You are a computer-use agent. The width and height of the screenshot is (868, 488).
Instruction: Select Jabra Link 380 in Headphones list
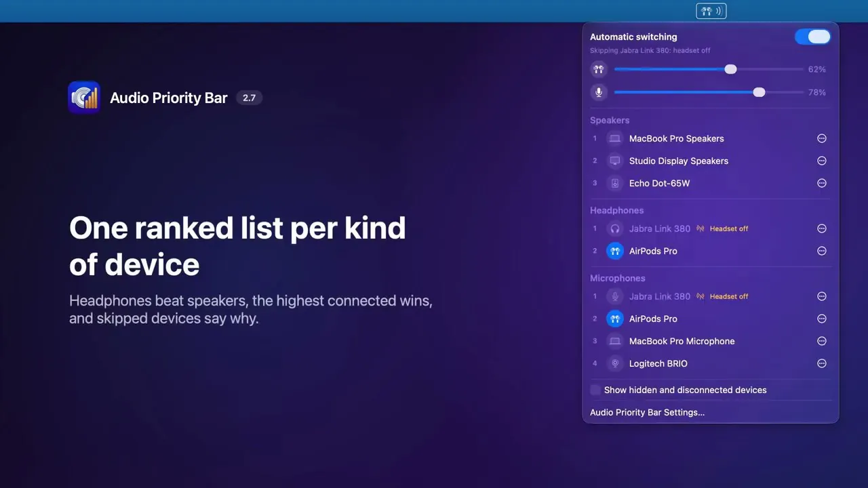pos(710,228)
